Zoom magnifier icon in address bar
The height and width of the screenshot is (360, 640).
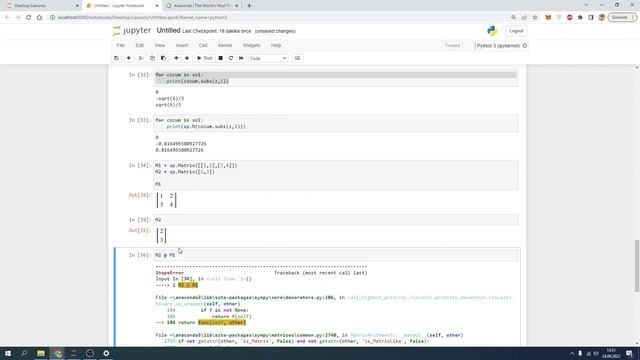coord(513,18)
